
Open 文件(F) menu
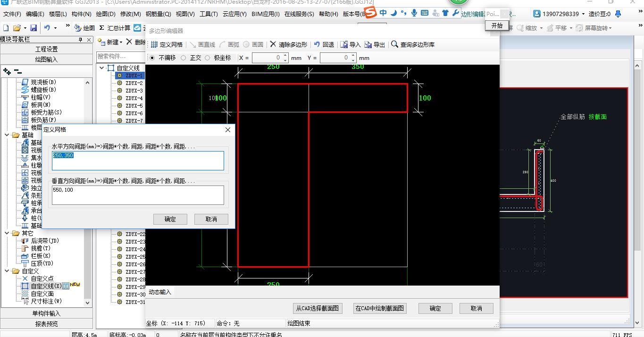[12, 14]
